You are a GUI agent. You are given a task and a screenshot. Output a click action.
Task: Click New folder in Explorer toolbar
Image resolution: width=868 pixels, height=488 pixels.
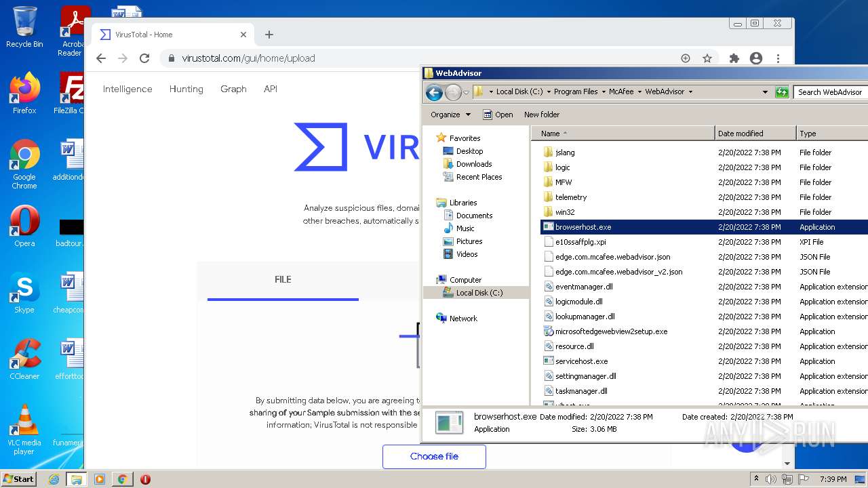click(x=542, y=115)
